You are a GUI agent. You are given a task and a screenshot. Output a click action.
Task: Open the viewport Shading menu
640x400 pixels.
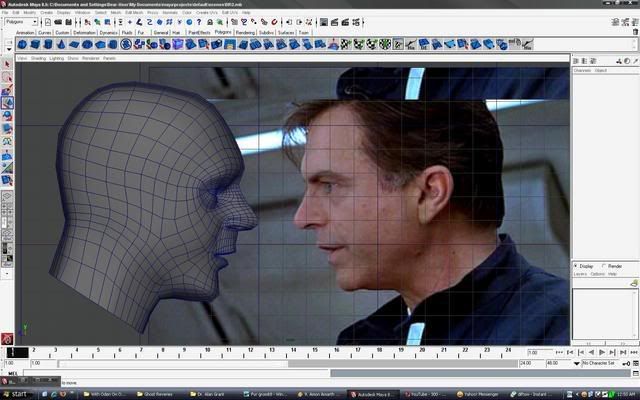point(38,58)
